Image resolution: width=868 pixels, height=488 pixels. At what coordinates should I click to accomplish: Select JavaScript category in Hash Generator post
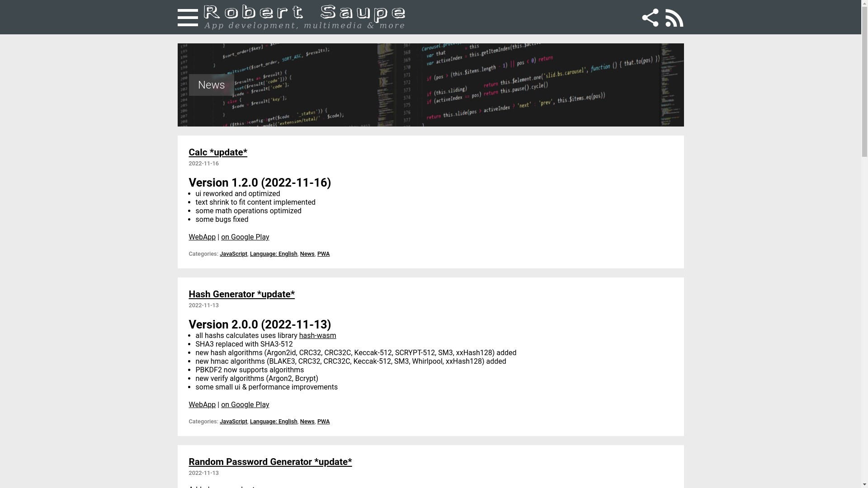pyautogui.click(x=233, y=422)
